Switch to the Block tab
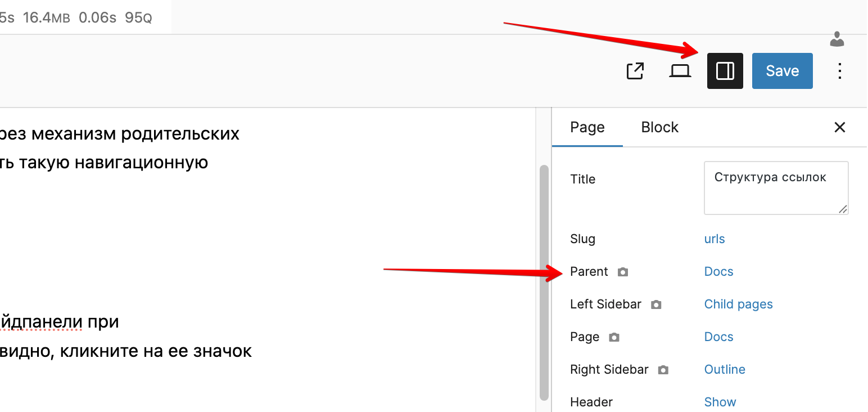Viewport: 868px width, 412px height. (x=659, y=127)
